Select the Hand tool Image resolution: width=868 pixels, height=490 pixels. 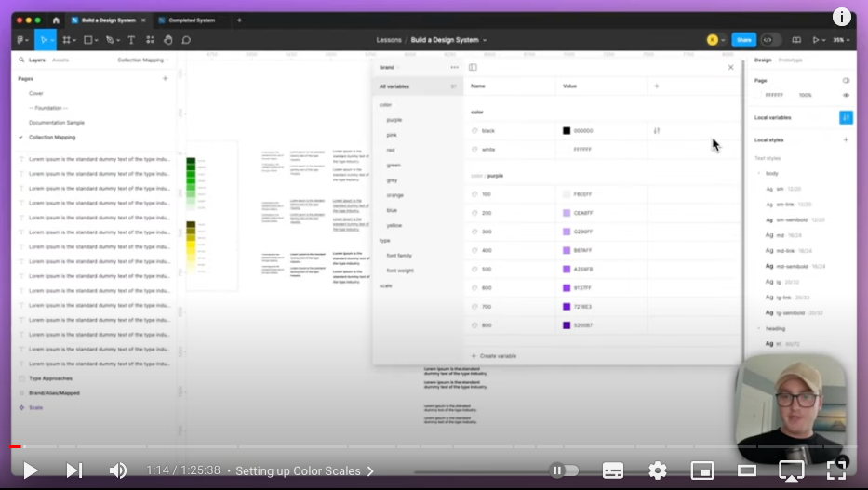point(168,40)
